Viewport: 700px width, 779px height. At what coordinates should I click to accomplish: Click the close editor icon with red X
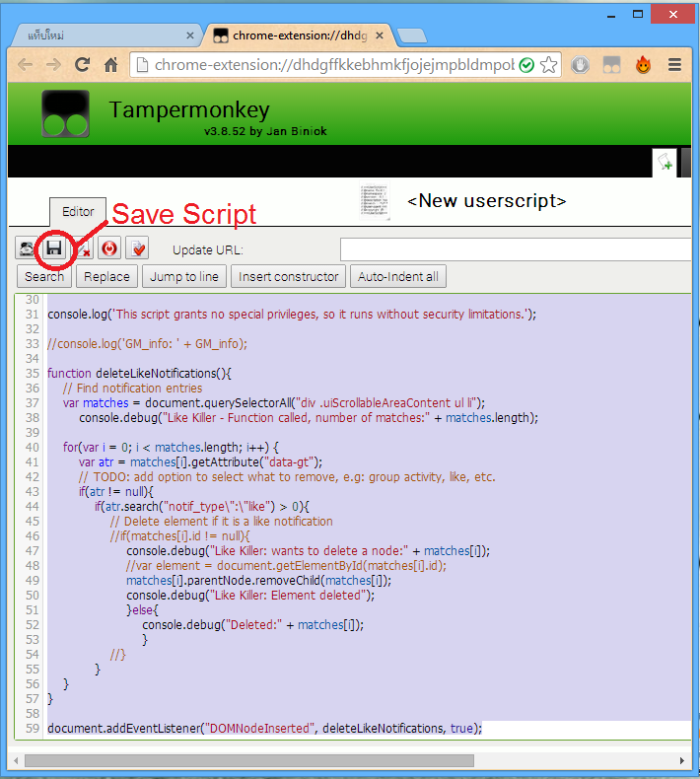[84, 248]
